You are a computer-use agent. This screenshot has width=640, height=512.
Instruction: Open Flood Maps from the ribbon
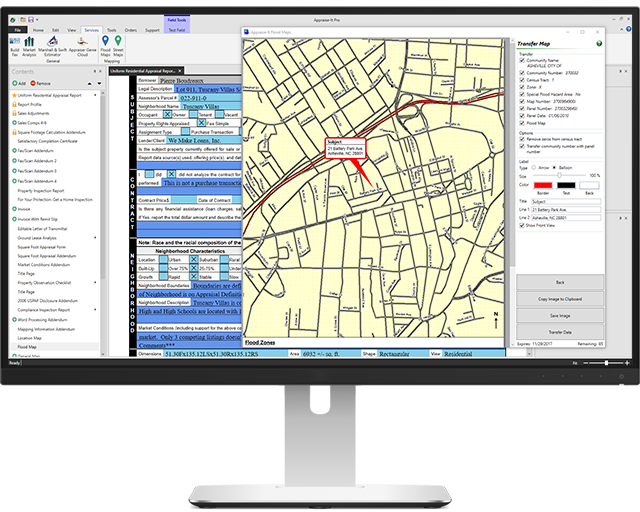click(x=105, y=46)
